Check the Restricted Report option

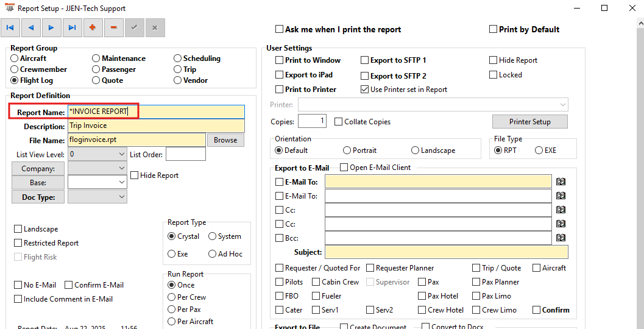18,243
